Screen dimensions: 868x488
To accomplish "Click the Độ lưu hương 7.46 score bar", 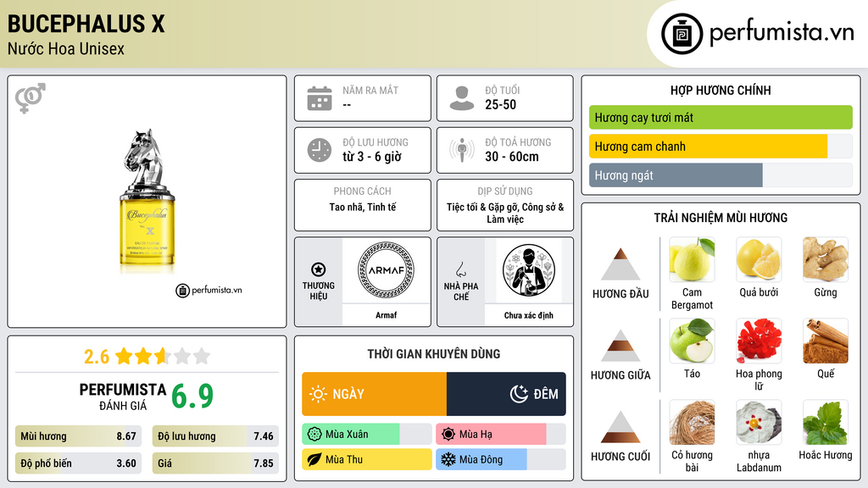I will coord(215,436).
